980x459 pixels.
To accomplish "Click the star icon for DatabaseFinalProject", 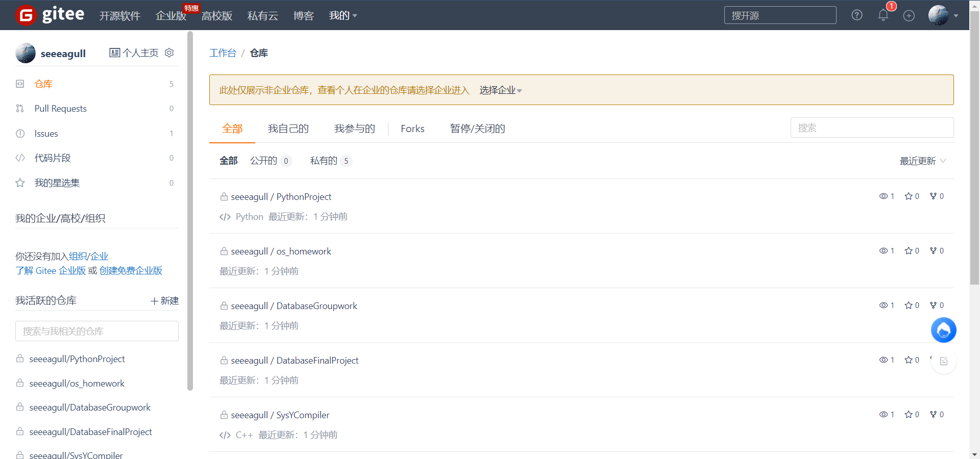I will [x=909, y=360].
